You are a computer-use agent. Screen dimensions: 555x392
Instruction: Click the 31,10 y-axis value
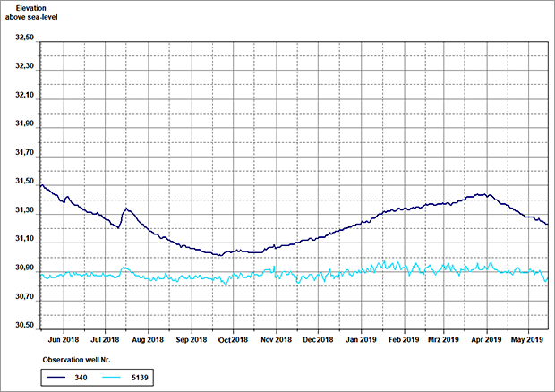click(x=24, y=239)
